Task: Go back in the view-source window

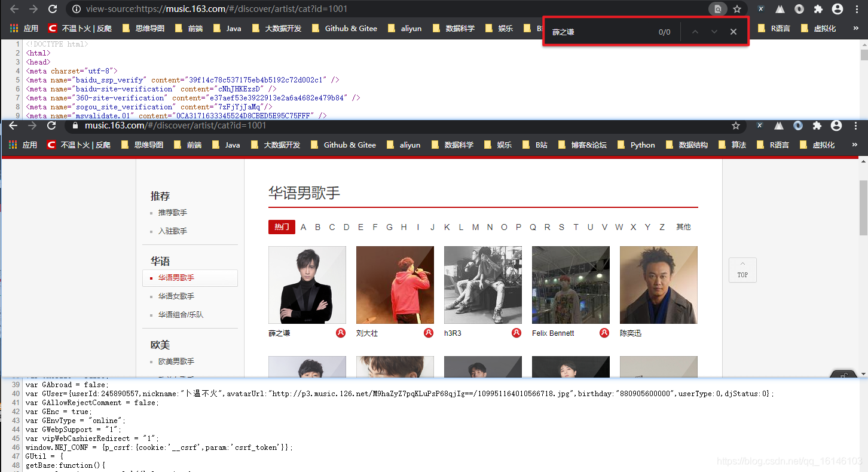Action: 14,9
